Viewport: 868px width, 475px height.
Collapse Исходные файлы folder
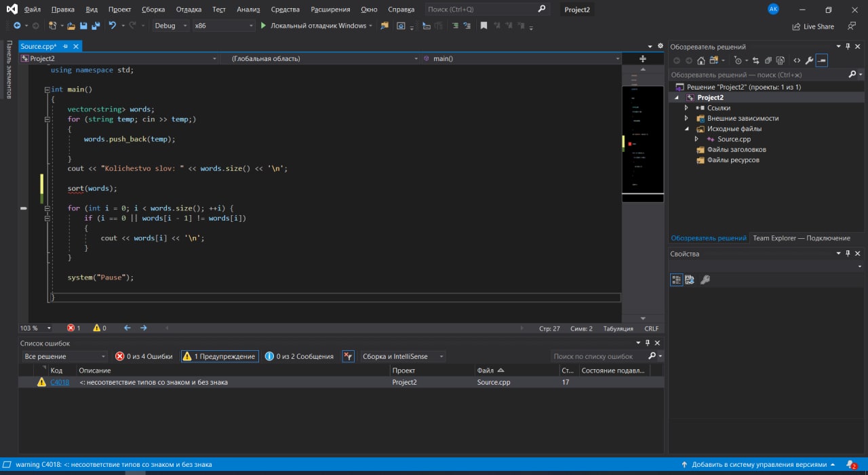point(686,129)
